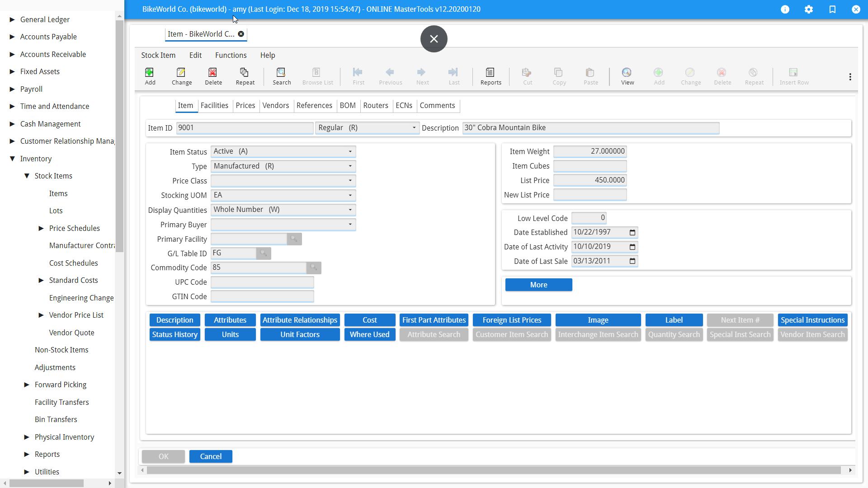
Task: Expand the Standard Costs tree item
Action: coord(41,280)
